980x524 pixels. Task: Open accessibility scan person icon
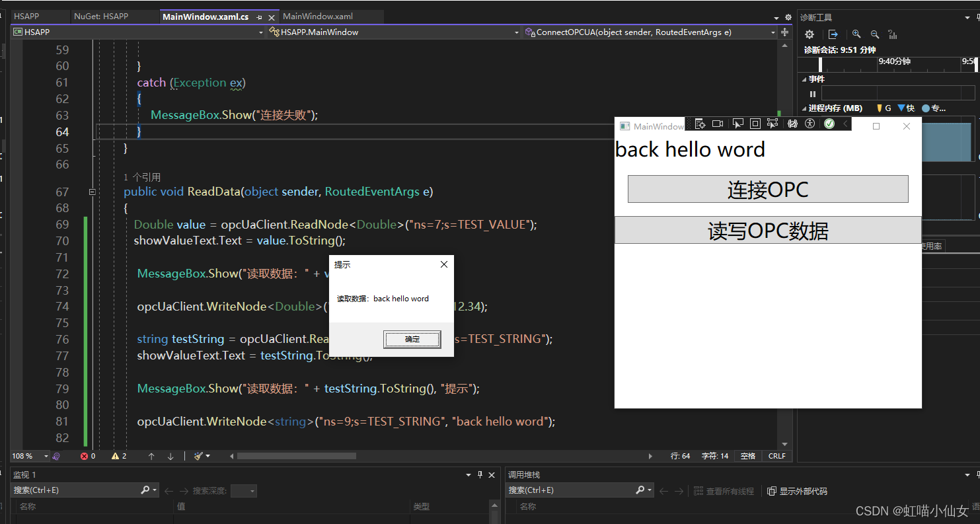[810, 124]
